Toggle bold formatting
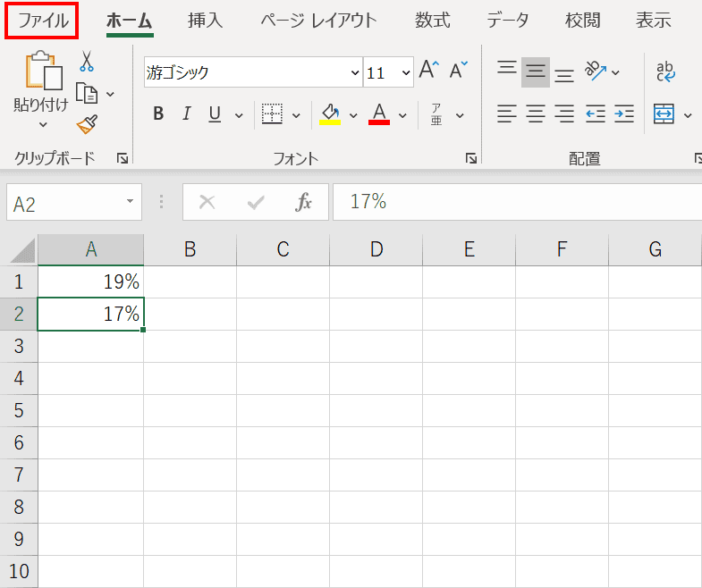This screenshot has height=588, width=702. coord(158,114)
